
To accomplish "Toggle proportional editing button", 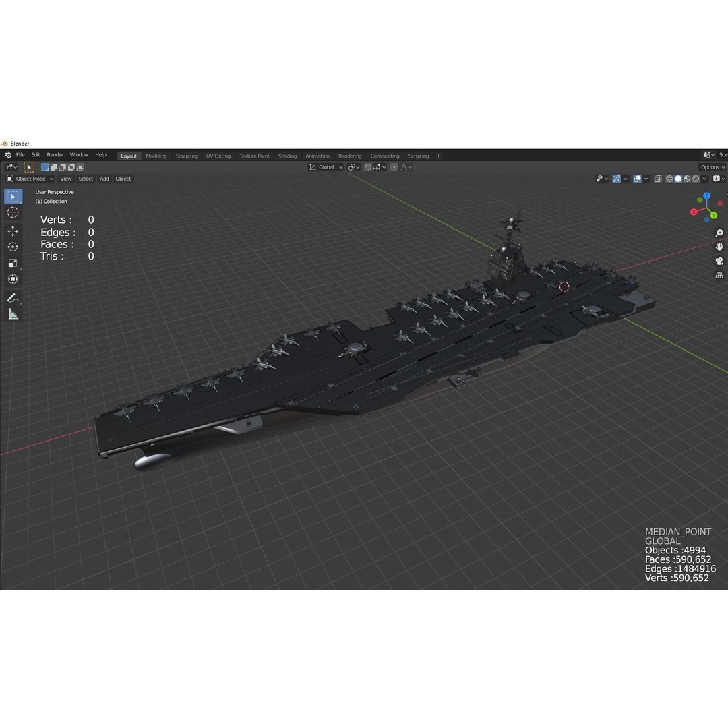I will click(394, 167).
